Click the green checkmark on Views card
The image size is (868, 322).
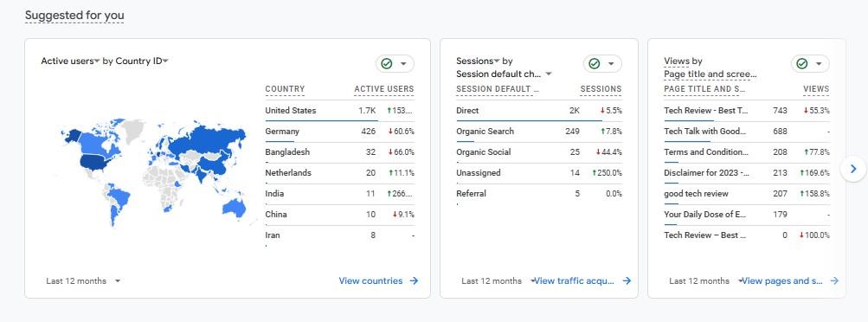pos(801,64)
